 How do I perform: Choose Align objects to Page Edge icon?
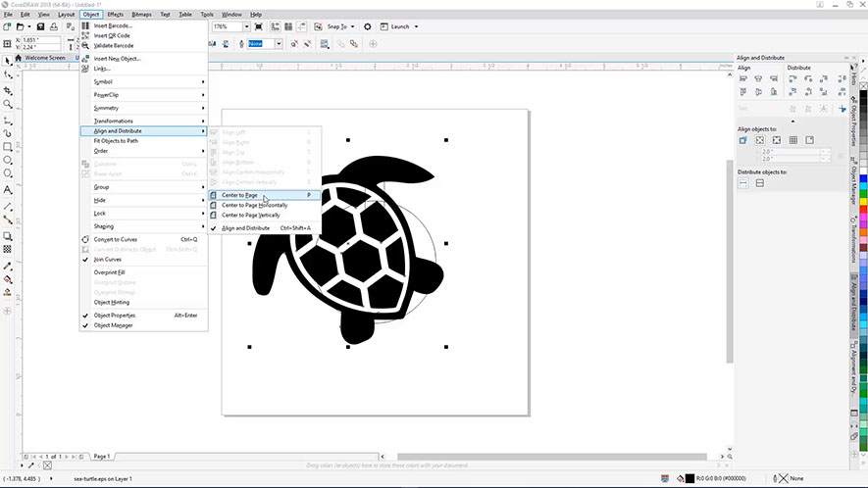click(x=760, y=140)
